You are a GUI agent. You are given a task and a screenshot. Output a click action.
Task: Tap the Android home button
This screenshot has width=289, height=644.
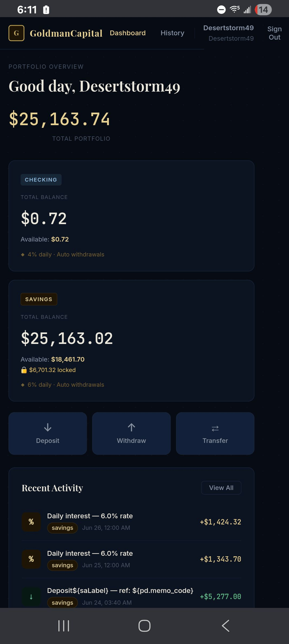[144, 626]
